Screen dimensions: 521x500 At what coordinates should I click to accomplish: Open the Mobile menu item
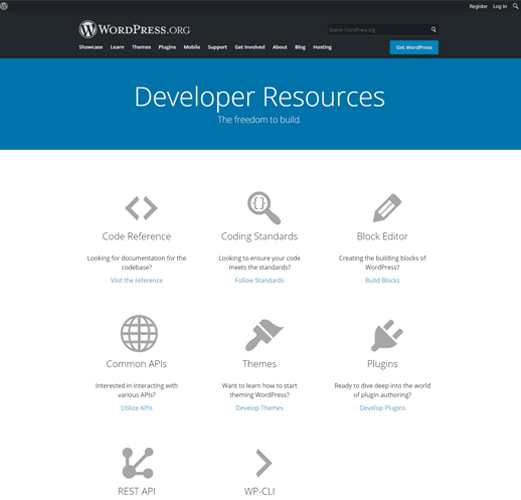click(x=192, y=47)
